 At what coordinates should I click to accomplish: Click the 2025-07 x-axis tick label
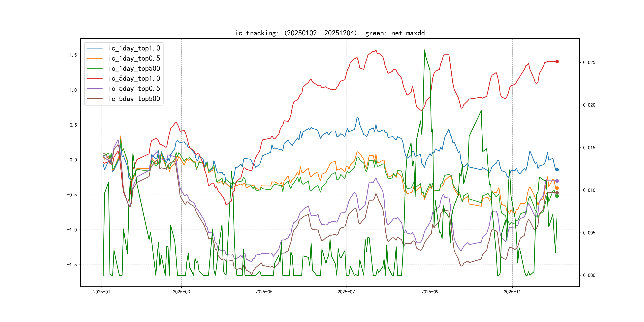point(346,292)
